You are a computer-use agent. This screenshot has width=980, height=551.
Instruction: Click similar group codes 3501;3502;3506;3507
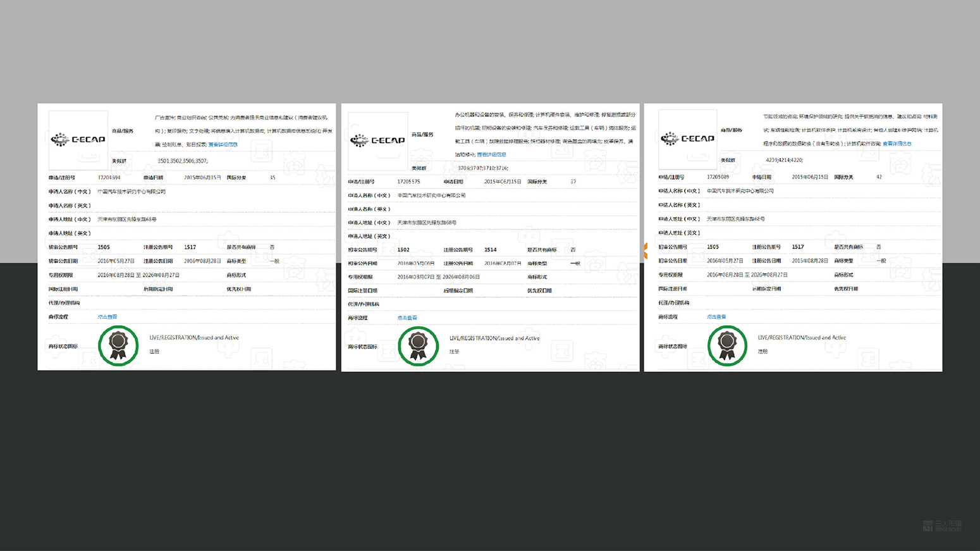tap(183, 161)
